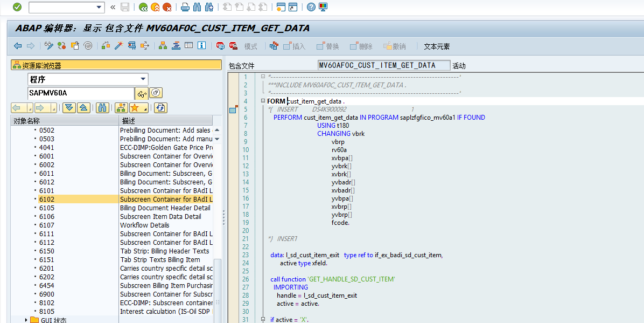Expand the GUI 状态 folder node
This screenshot has width=644, height=323.
[x=26, y=320]
